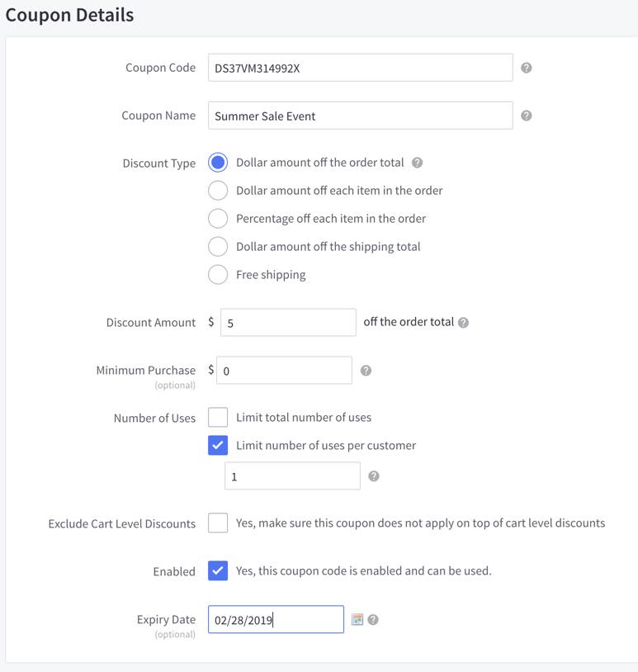Viewport: 638px width, 672px height.
Task: View help for uses per customer limit
Action: pos(375,476)
